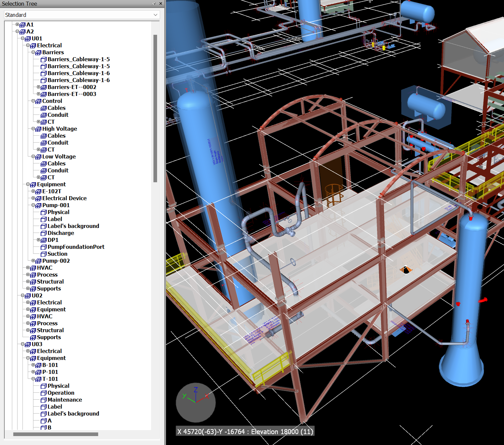Select the Pump-001 group icon in the tree
This screenshot has width=504, height=445.
pos(38,205)
